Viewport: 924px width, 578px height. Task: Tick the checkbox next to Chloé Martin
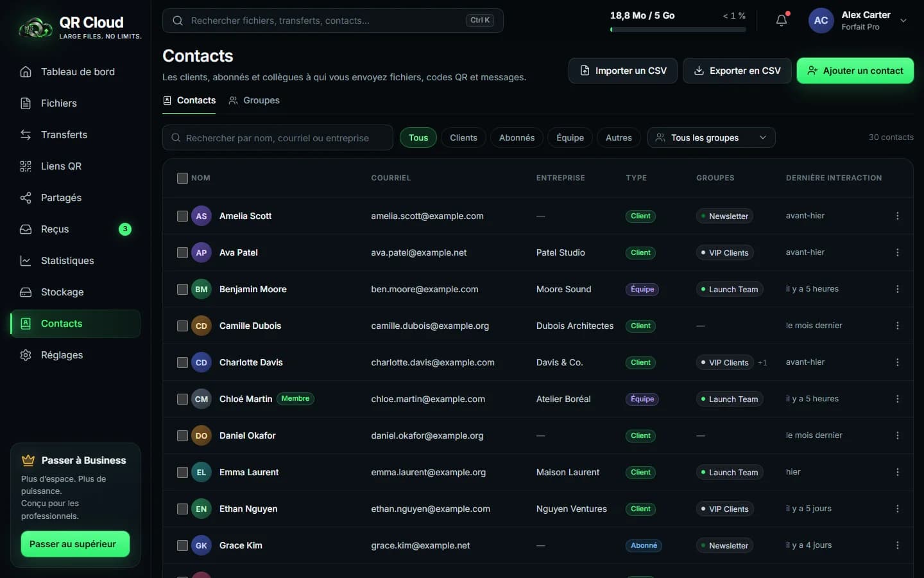click(x=182, y=399)
